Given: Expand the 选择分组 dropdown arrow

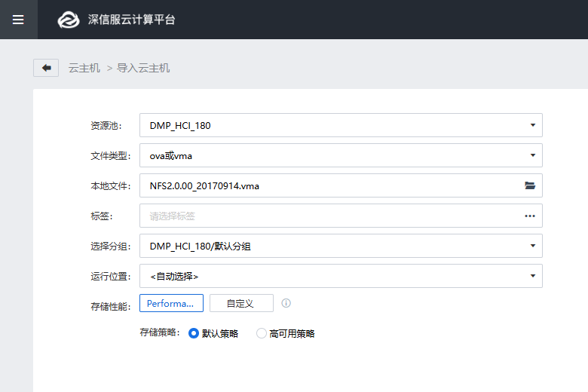Looking at the screenshot, I should [x=531, y=246].
